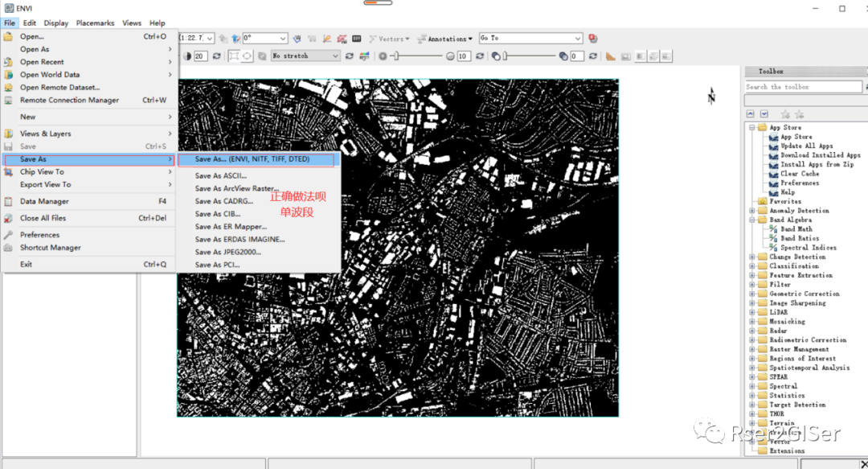This screenshot has width=868, height=469.
Task: Open the Feature Counting tool icon
Action: [357, 39]
